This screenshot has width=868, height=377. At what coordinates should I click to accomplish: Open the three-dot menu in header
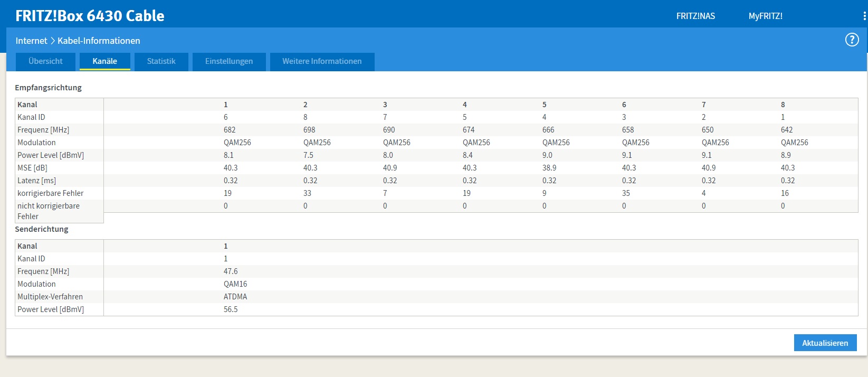[864, 16]
